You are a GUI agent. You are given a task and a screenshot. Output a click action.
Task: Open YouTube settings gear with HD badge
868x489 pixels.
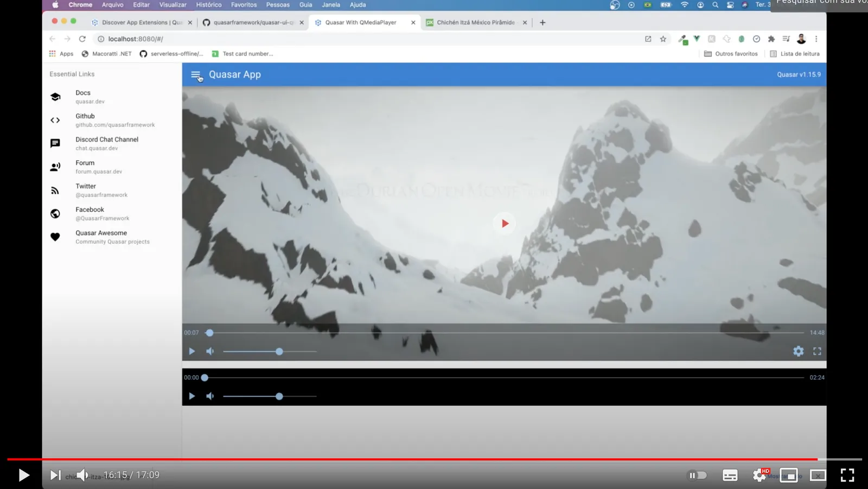[759, 475]
